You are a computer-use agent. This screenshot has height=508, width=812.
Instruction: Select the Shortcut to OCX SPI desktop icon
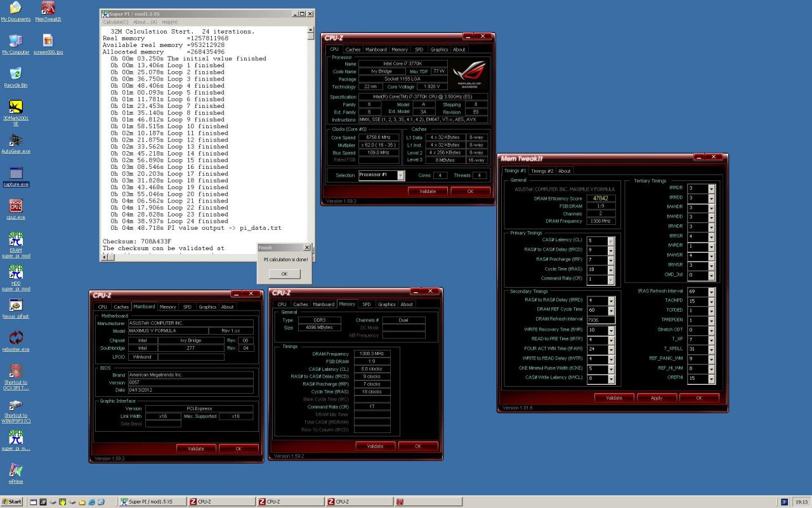coord(15,377)
